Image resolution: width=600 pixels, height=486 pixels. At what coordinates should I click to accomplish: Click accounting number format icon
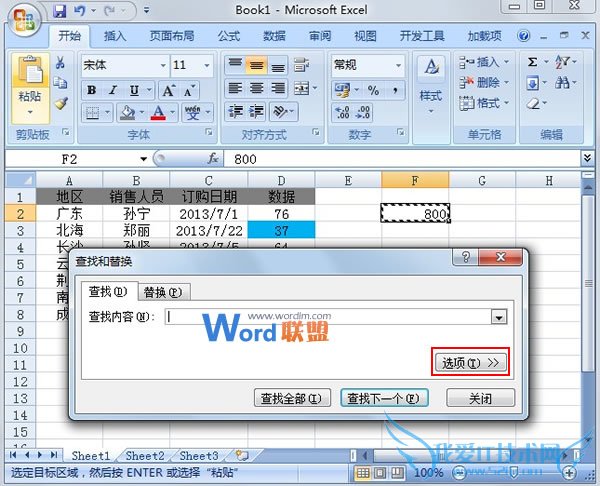coord(342,90)
